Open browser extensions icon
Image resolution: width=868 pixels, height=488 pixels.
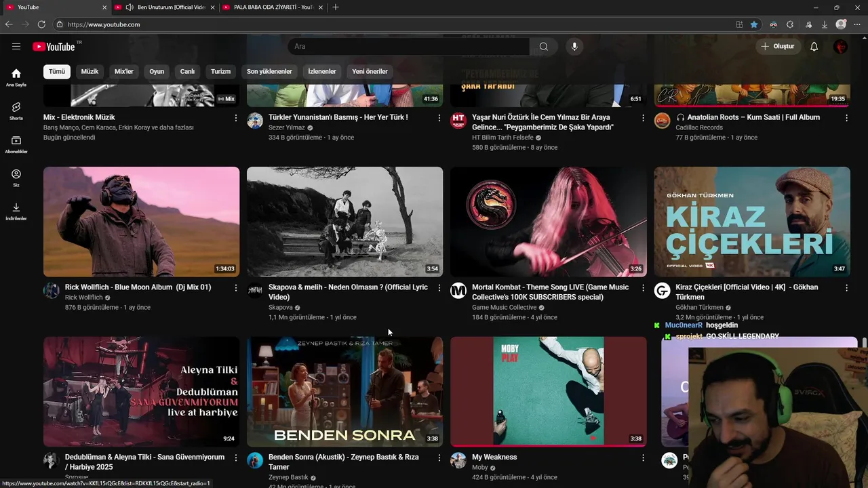tap(790, 24)
